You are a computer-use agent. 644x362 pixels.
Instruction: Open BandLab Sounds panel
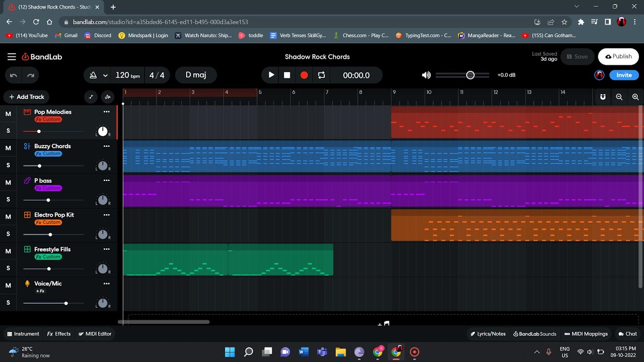(535, 334)
